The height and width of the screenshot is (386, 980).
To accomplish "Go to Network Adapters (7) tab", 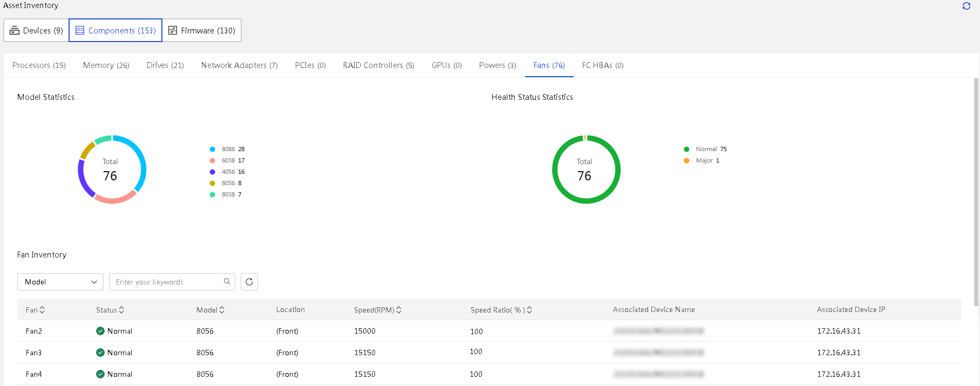I will pyautogui.click(x=240, y=65).
